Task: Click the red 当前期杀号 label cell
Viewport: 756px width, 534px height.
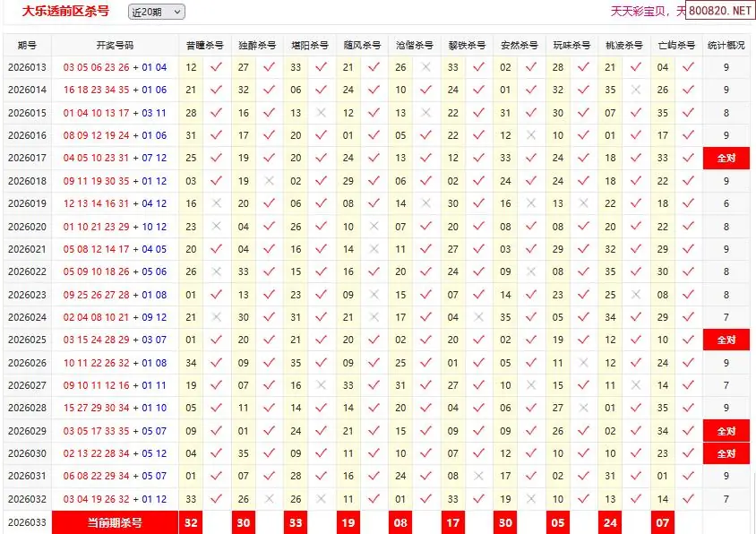Action: pos(115,522)
